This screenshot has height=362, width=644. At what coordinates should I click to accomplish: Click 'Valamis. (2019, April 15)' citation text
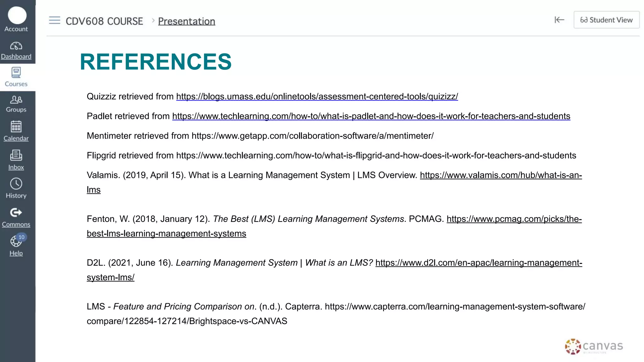[x=136, y=175]
